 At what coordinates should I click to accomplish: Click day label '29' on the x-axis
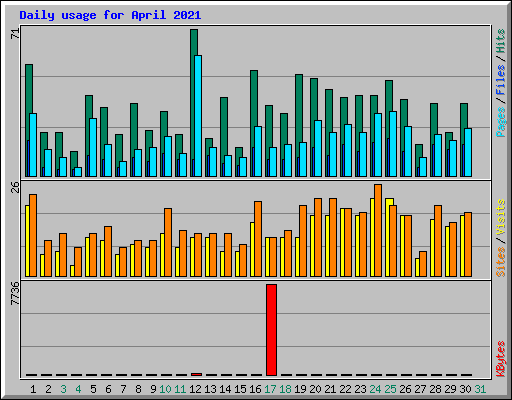pyautogui.click(x=450, y=389)
